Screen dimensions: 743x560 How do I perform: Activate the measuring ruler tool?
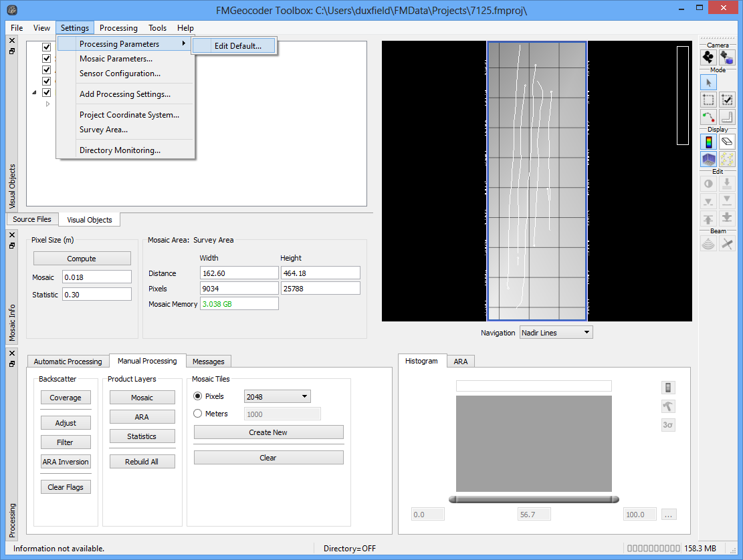727,118
